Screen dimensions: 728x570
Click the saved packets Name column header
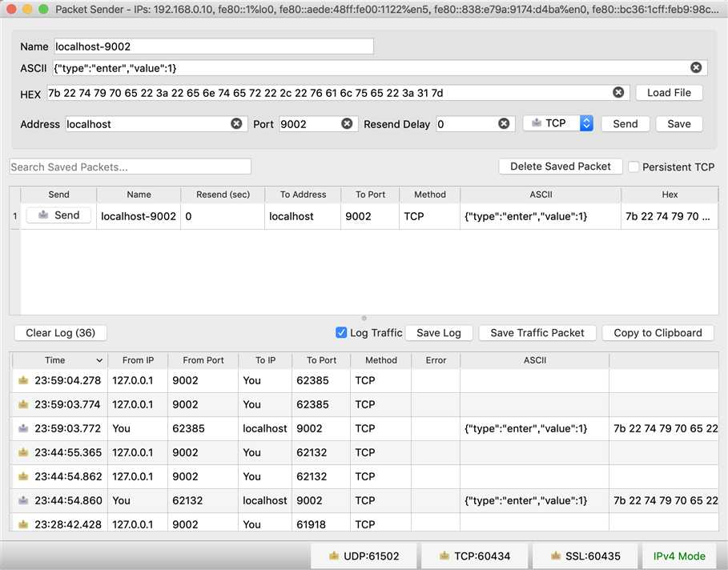click(x=139, y=195)
